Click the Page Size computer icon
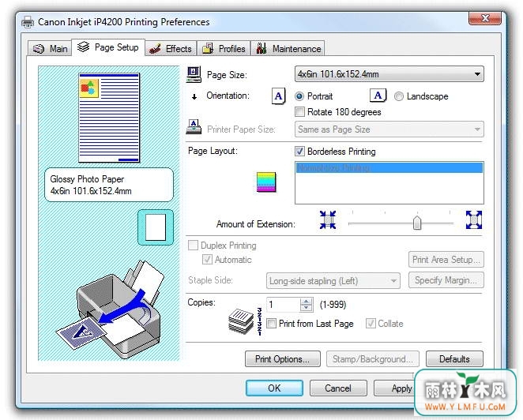523x420 pixels. [194, 74]
